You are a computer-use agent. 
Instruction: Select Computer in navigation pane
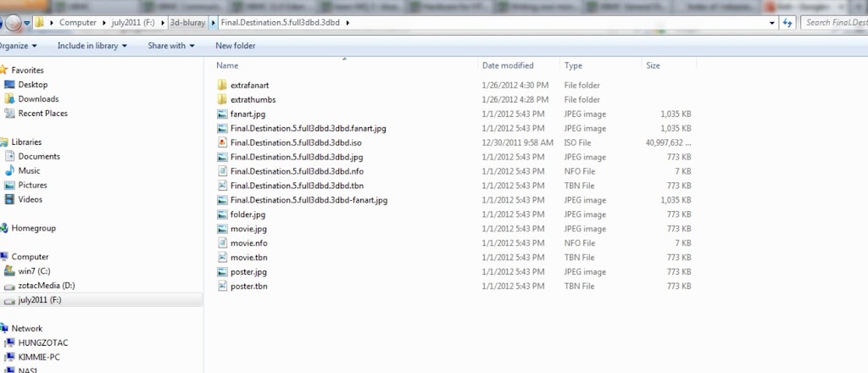point(30,257)
